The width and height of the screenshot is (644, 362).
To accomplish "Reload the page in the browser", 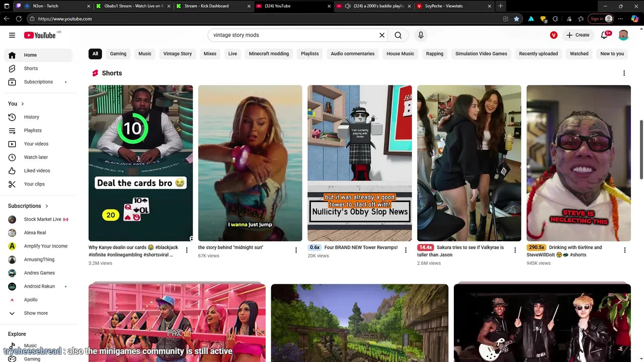I will click(x=19, y=19).
